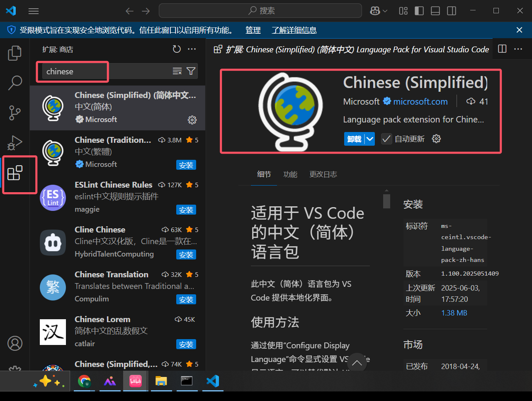Select Chinese (Traditional) extension row title

point(113,140)
